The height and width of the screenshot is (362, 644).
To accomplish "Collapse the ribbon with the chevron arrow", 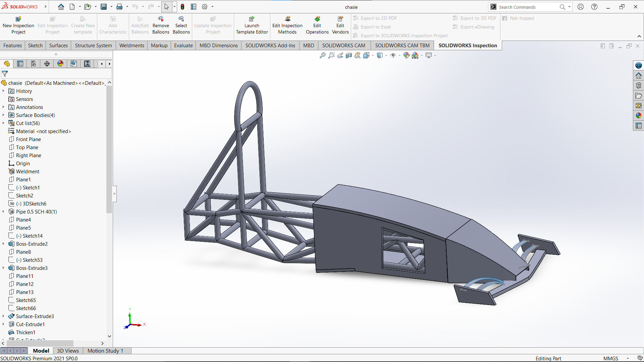I will tap(639, 36).
